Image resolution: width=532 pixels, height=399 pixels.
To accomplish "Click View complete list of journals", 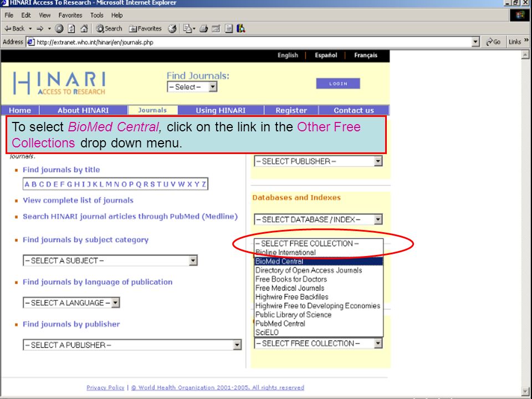I will point(78,200).
